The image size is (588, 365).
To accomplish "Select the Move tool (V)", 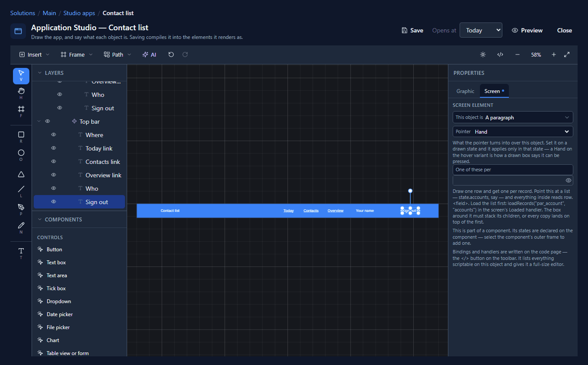I will click(x=21, y=76).
